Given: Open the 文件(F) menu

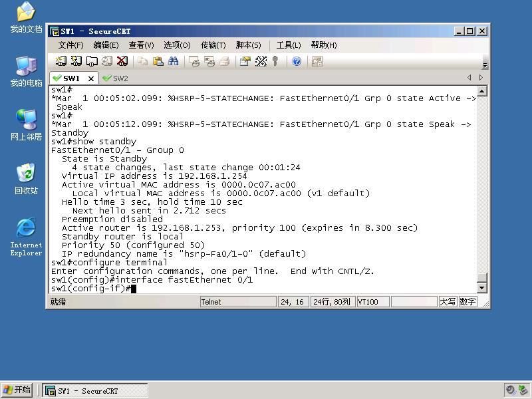Looking at the screenshot, I should (x=70, y=45).
